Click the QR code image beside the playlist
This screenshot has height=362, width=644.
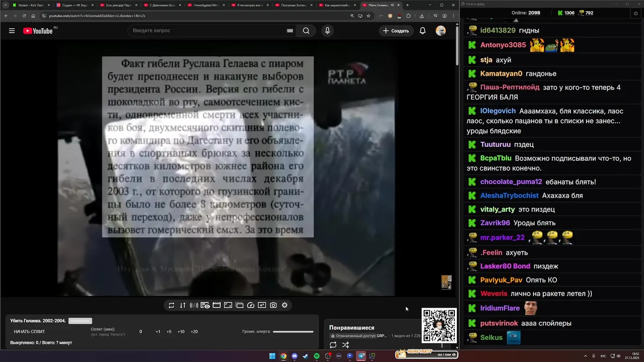click(439, 325)
